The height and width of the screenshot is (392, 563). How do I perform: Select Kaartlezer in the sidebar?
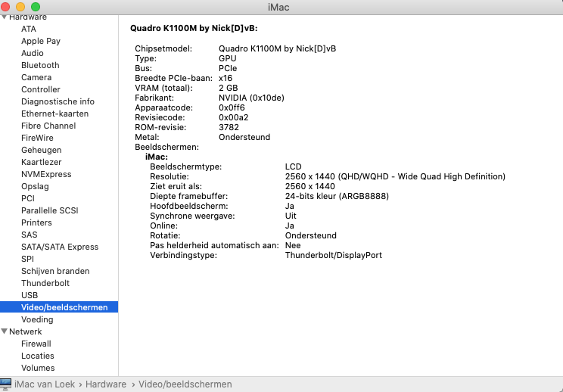pos(42,162)
